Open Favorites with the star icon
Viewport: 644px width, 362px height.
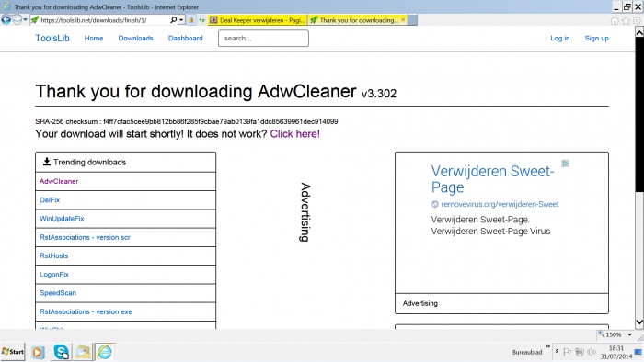tap(626, 20)
